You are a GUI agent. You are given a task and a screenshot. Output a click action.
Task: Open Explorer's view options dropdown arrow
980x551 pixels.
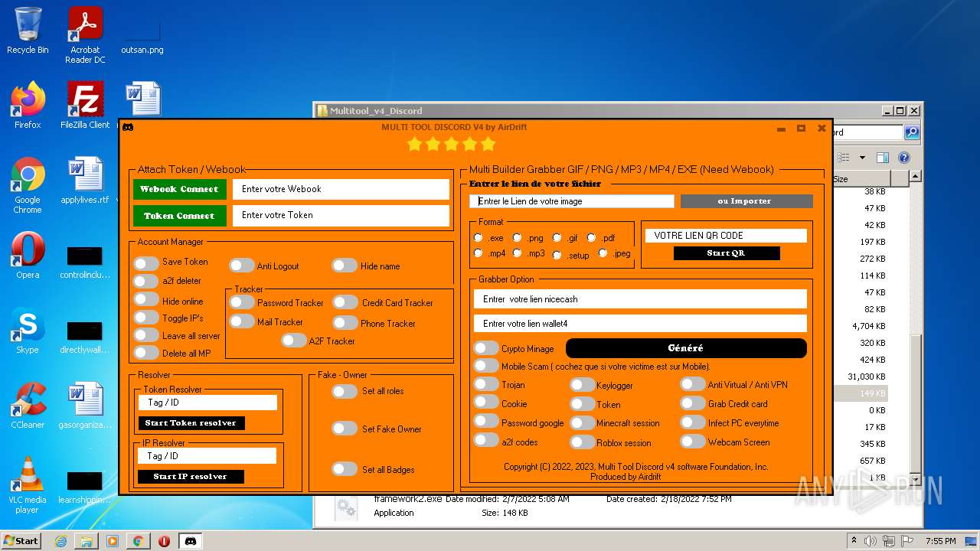[862, 158]
